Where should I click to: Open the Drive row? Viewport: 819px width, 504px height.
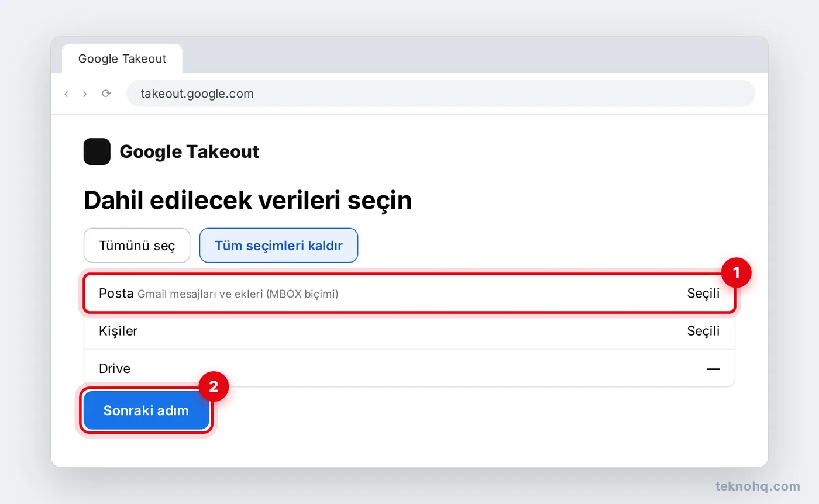pyautogui.click(x=409, y=368)
